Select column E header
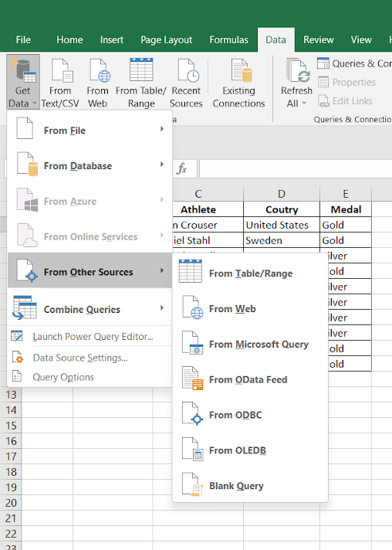The image size is (392, 550). point(346,194)
